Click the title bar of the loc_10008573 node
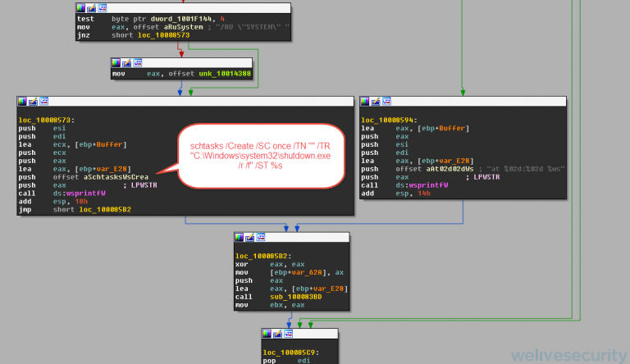The image size is (630, 364). tap(185, 101)
